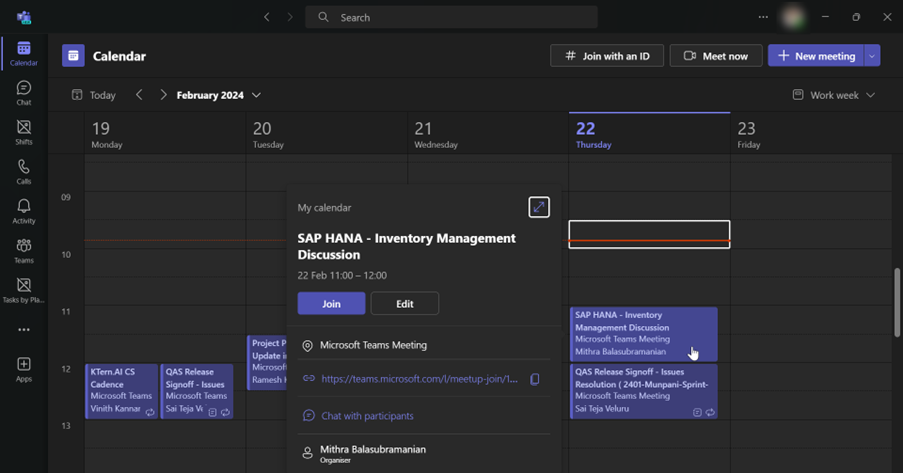This screenshot has height=473, width=903.
Task: Click the Microsoft Teams Meeting location icon
Action: 308,346
